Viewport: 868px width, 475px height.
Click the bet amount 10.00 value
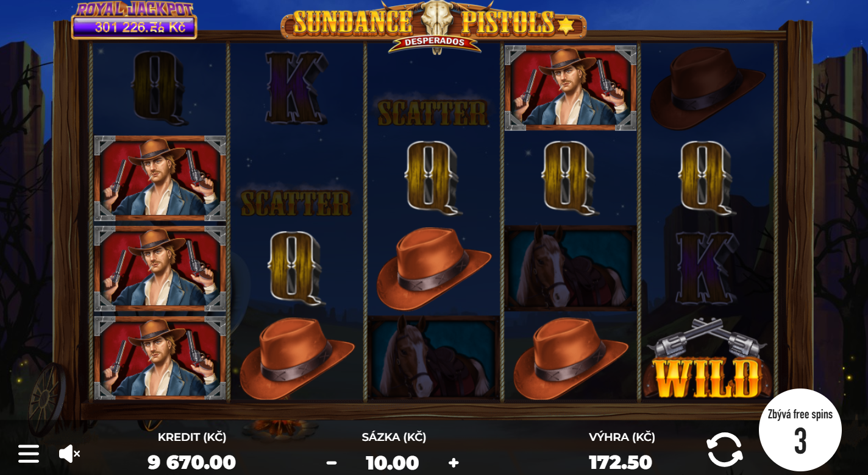pyautogui.click(x=393, y=463)
